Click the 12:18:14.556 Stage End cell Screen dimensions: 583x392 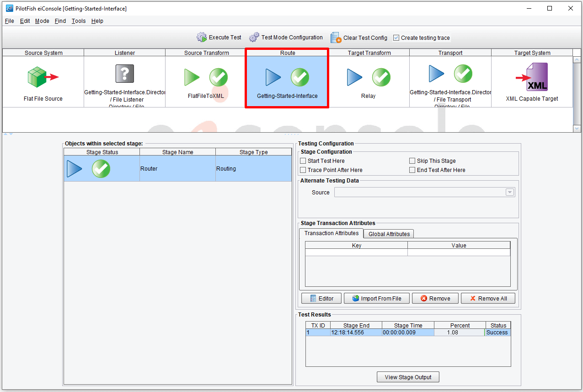point(356,333)
